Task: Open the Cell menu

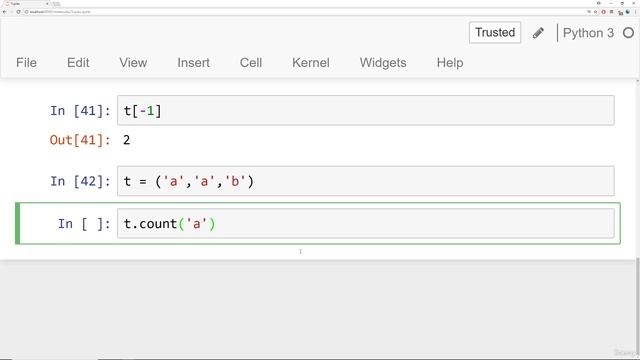Action: click(x=251, y=63)
